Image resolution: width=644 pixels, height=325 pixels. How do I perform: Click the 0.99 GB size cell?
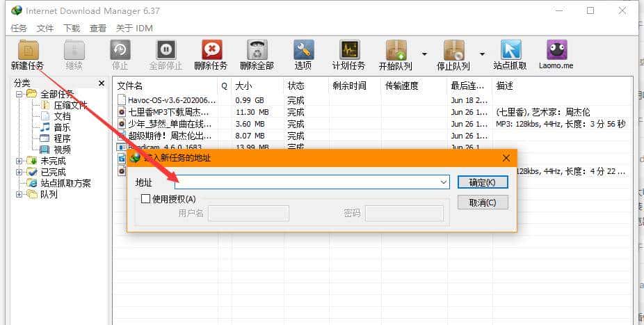click(249, 100)
